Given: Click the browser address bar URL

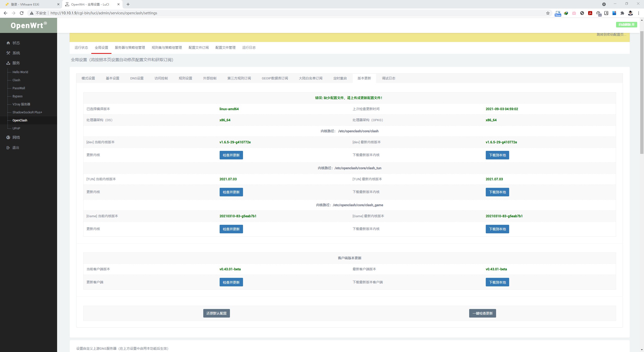Looking at the screenshot, I should coord(104,13).
